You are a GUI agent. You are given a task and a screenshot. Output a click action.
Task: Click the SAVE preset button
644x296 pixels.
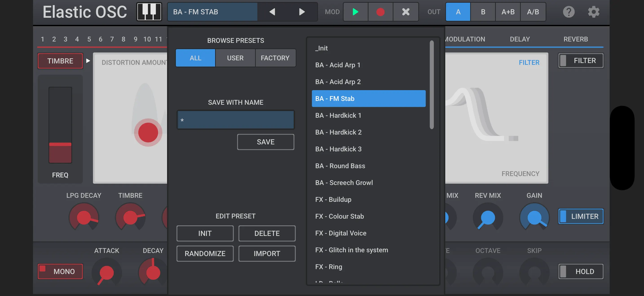(x=265, y=142)
